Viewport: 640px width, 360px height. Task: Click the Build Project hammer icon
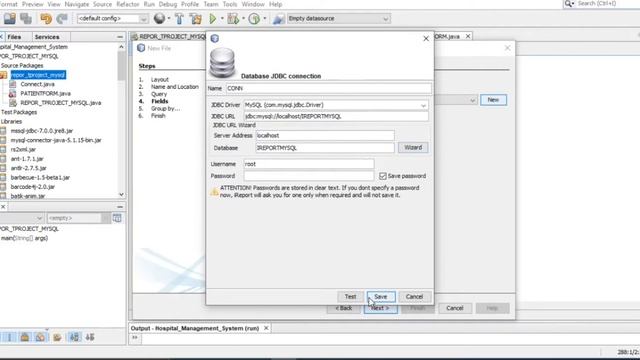(x=179, y=18)
